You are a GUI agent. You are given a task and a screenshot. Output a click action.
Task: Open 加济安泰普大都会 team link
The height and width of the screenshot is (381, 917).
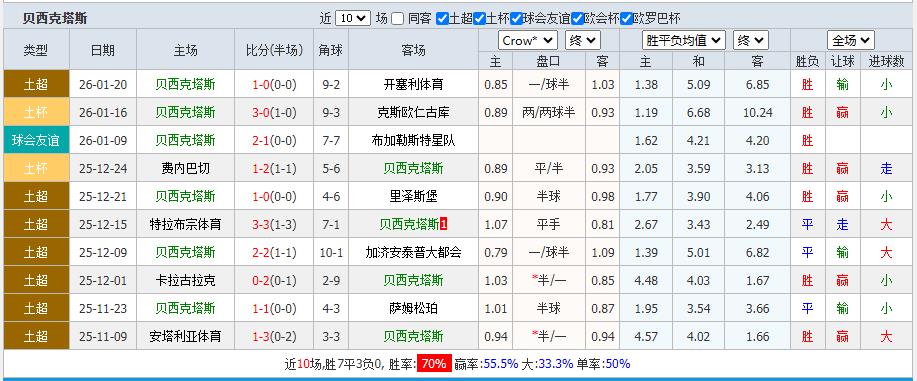click(413, 252)
